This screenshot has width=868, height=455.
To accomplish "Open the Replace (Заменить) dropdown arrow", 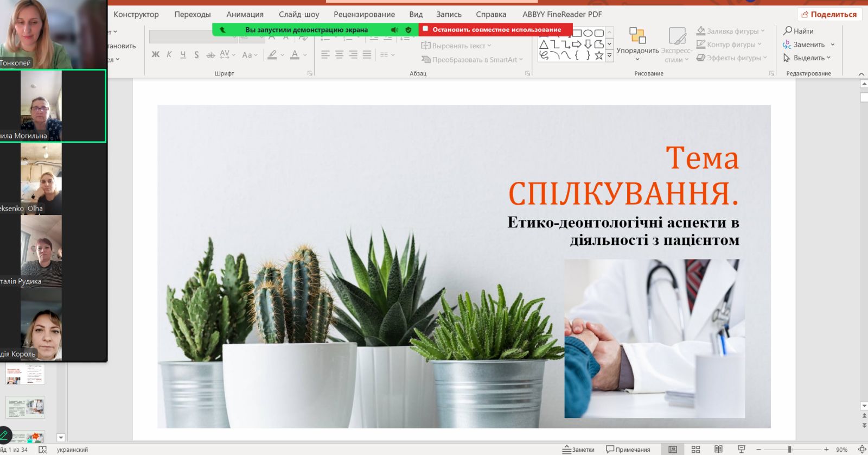I will click(832, 45).
